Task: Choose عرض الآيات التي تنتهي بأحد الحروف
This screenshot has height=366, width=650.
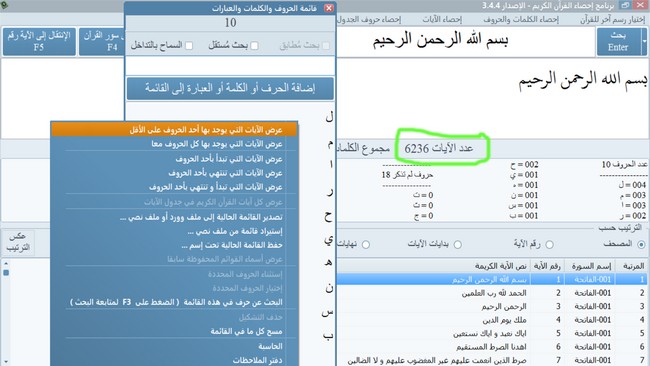Action: pos(174,172)
